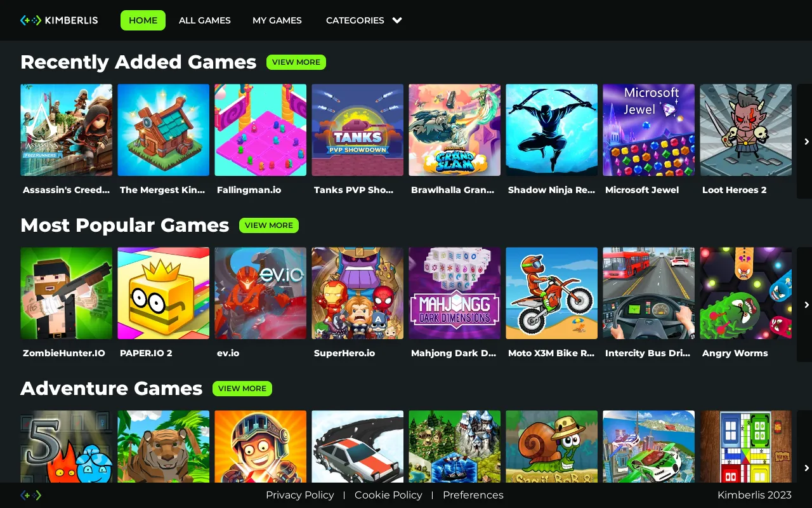Expand the Categories dropdown chevron
This screenshot has width=812, height=508.
coord(397,20)
